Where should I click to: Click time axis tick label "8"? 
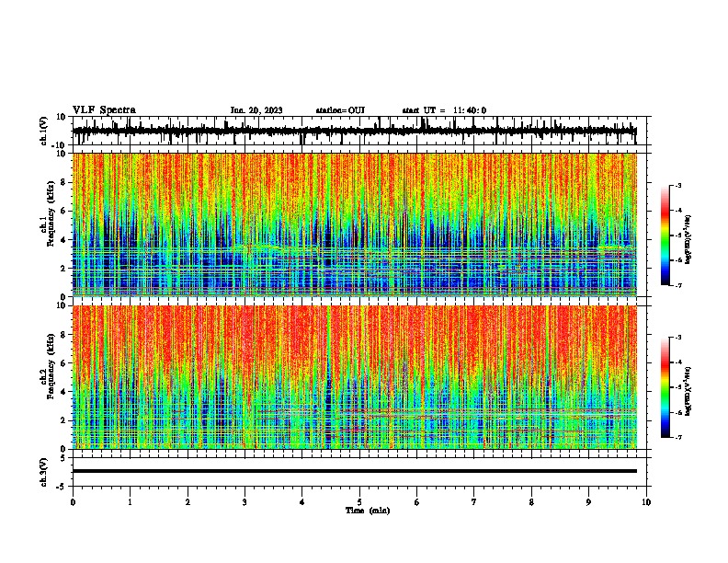(x=531, y=502)
